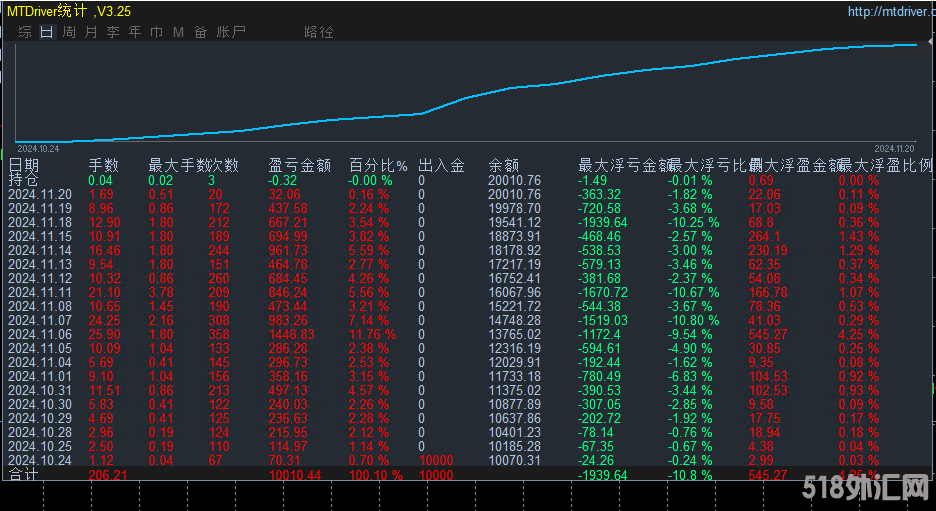
Task: Select the 2024.10.30 date row
Action: coord(40,405)
